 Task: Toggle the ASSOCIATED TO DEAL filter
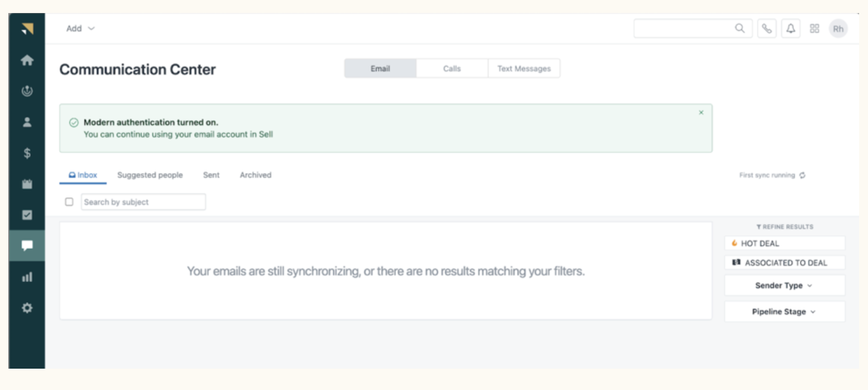(x=785, y=263)
